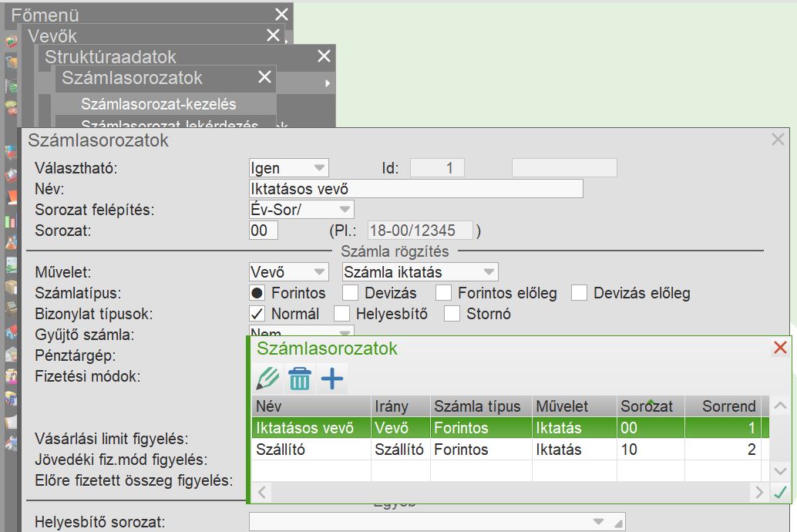
Task: Click the table's scroll-down arrow
Action: [x=780, y=470]
